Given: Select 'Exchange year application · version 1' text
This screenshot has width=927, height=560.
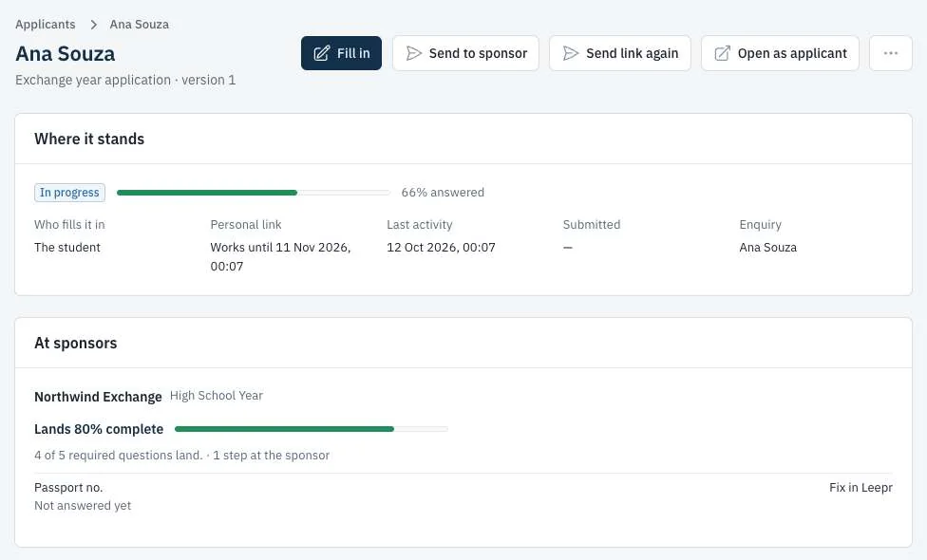Looking at the screenshot, I should click(125, 81).
